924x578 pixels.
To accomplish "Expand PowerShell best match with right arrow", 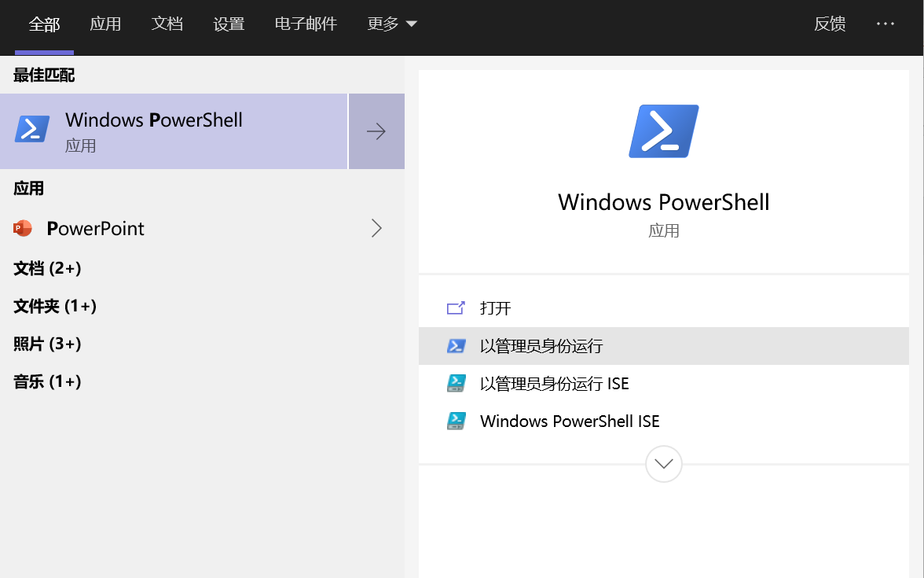I will [x=376, y=131].
